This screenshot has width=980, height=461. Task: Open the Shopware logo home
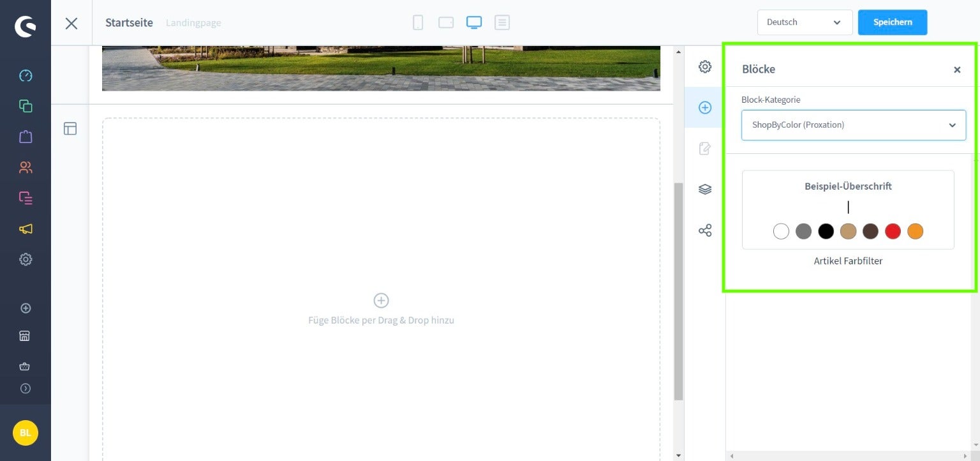pyautogui.click(x=26, y=26)
